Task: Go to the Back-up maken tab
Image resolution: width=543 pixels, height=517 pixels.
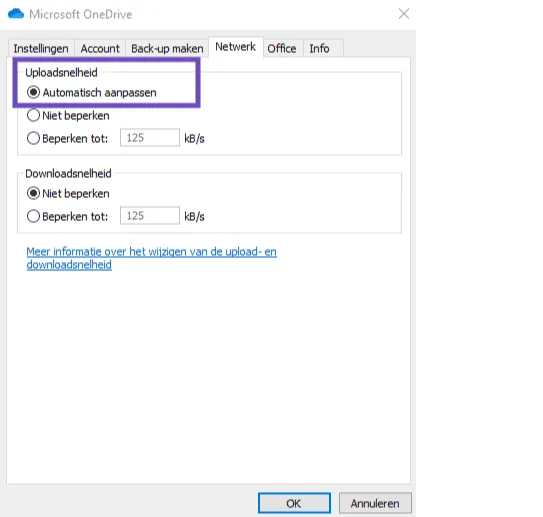Action: coord(167,48)
